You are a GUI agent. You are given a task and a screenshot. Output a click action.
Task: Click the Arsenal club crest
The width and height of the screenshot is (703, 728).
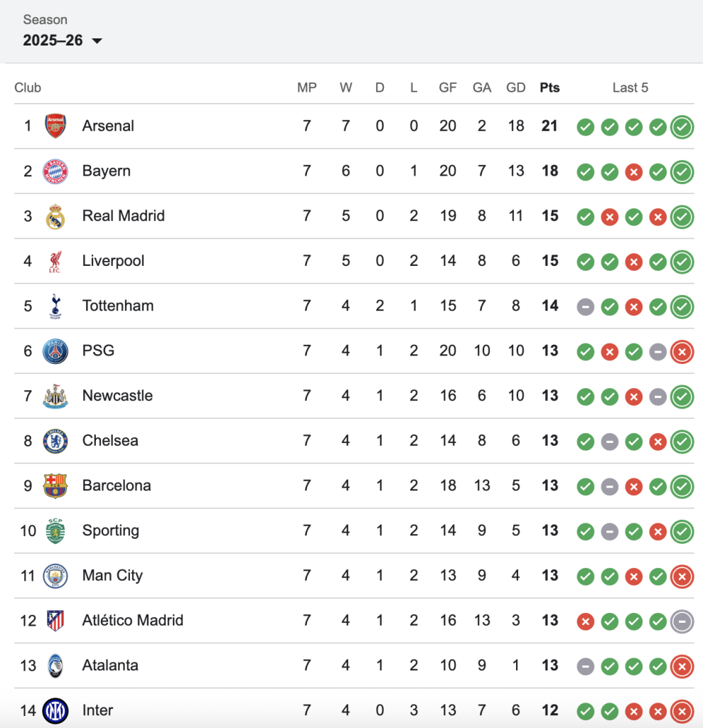55,126
